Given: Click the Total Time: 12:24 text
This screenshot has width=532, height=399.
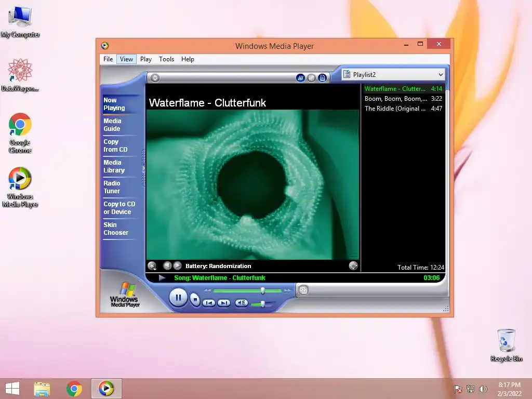Looking at the screenshot, I should (x=421, y=268).
